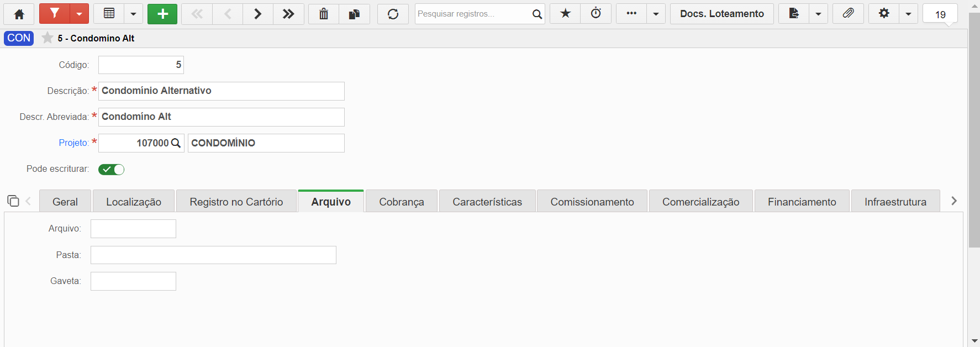Refresh the record with reload icon

(393, 14)
